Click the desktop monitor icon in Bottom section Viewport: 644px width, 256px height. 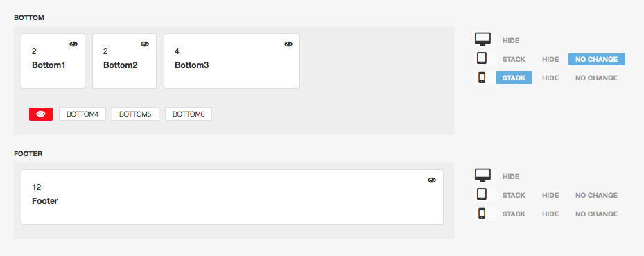[x=482, y=40]
